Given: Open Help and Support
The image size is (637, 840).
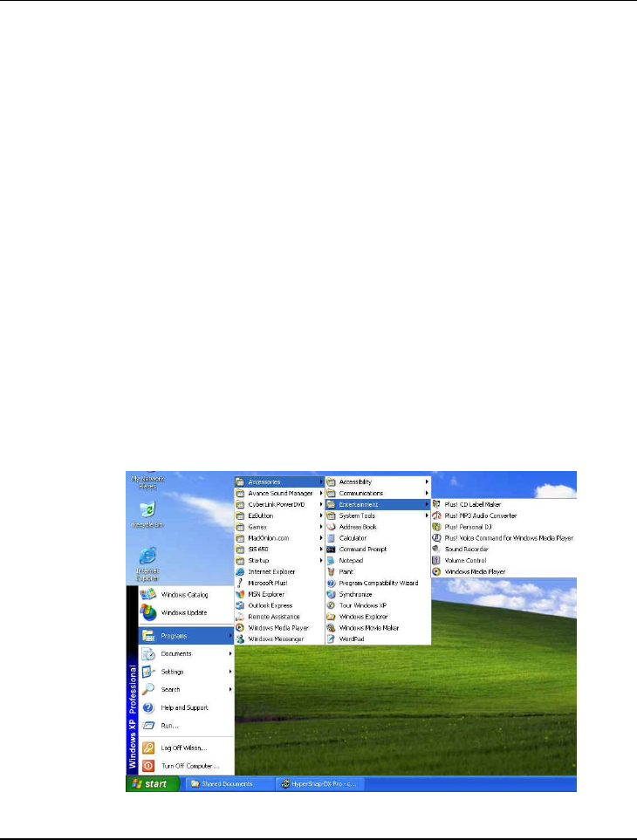Looking at the screenshot, I should tap(187, 707).
